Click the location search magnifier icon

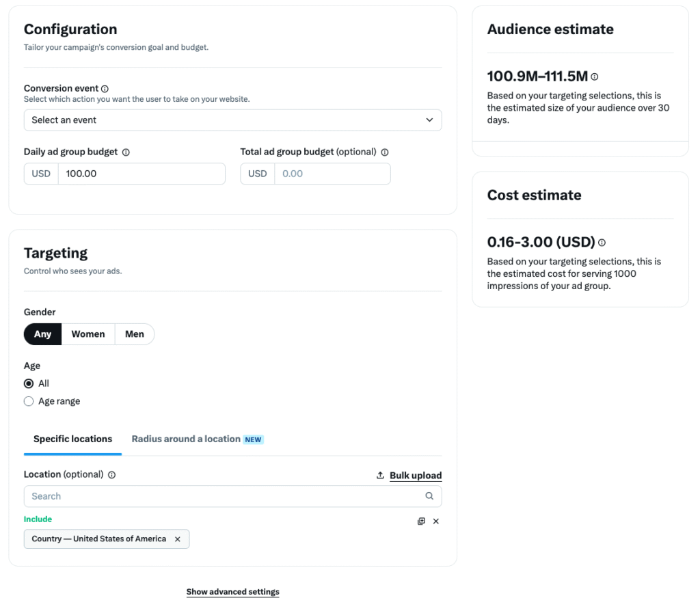click(x=429, y=496)
